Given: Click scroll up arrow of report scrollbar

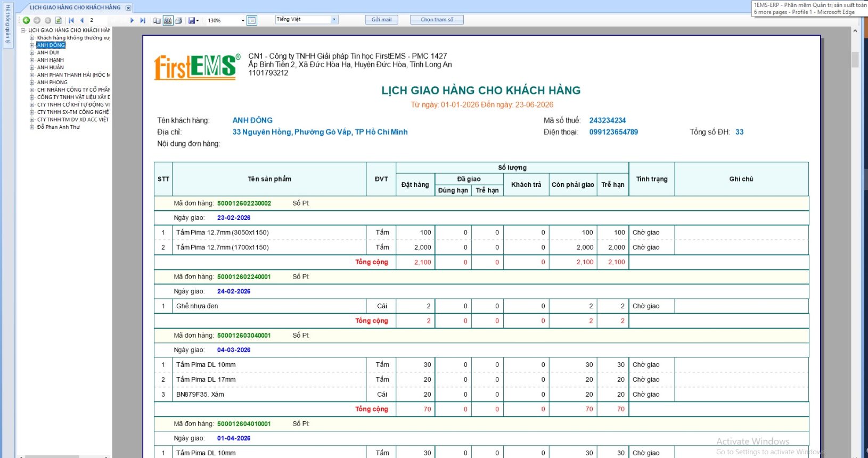Looking at the screenshot, I should pos(855,31).
